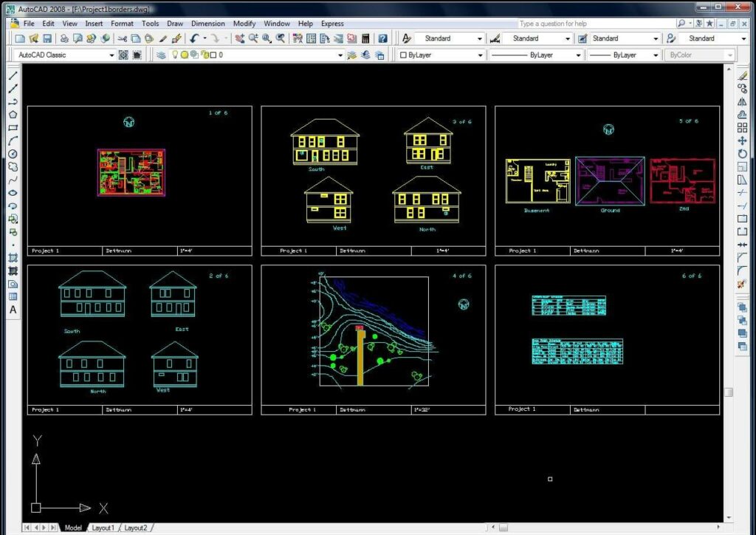
Task: Click the Text Style icon
Action: coord(407,38)
